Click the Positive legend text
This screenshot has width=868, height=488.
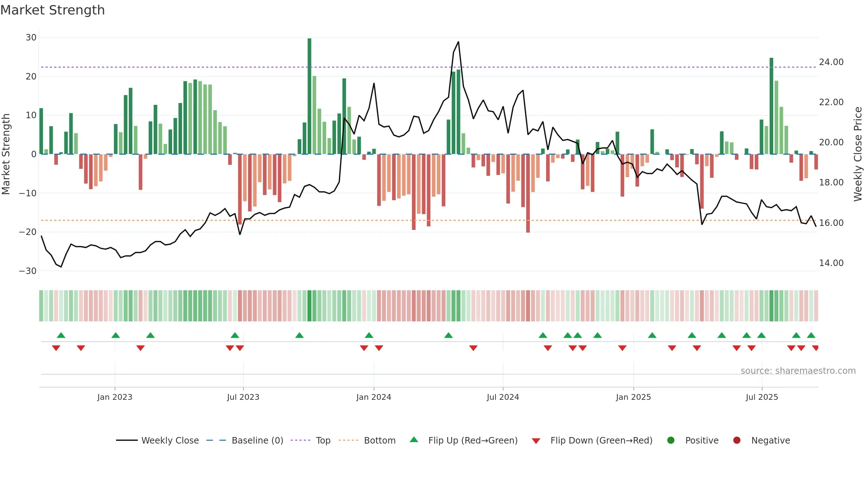point(702,440)
